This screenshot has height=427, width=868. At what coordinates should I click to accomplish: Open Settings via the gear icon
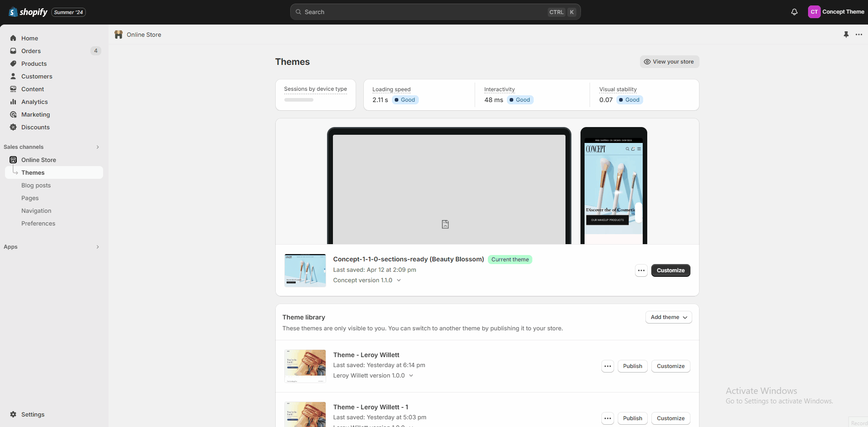13,414
